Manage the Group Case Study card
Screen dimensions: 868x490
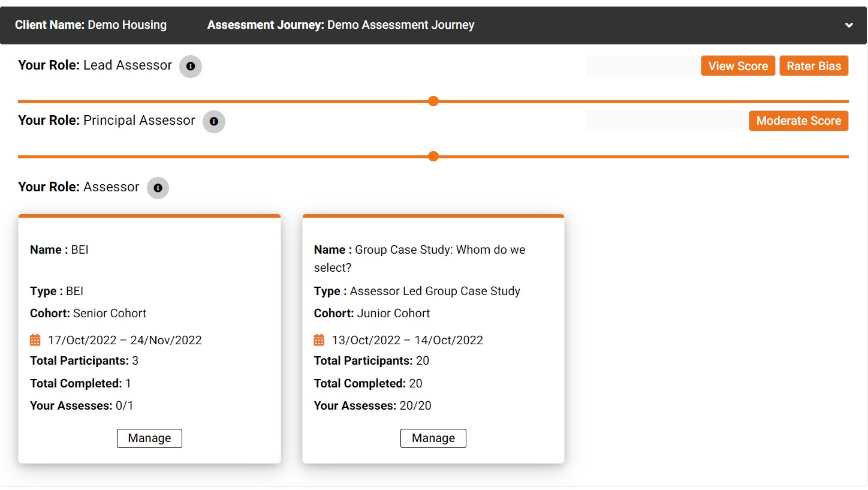tap(433, 438)
